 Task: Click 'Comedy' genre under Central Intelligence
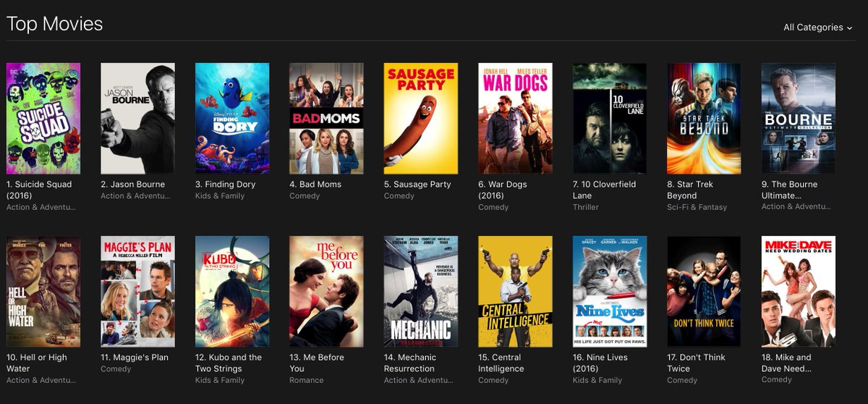click(493, 380)
